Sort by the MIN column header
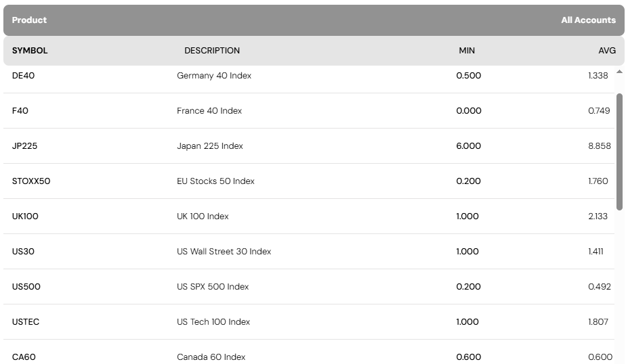628x364 pixels. 467,51
